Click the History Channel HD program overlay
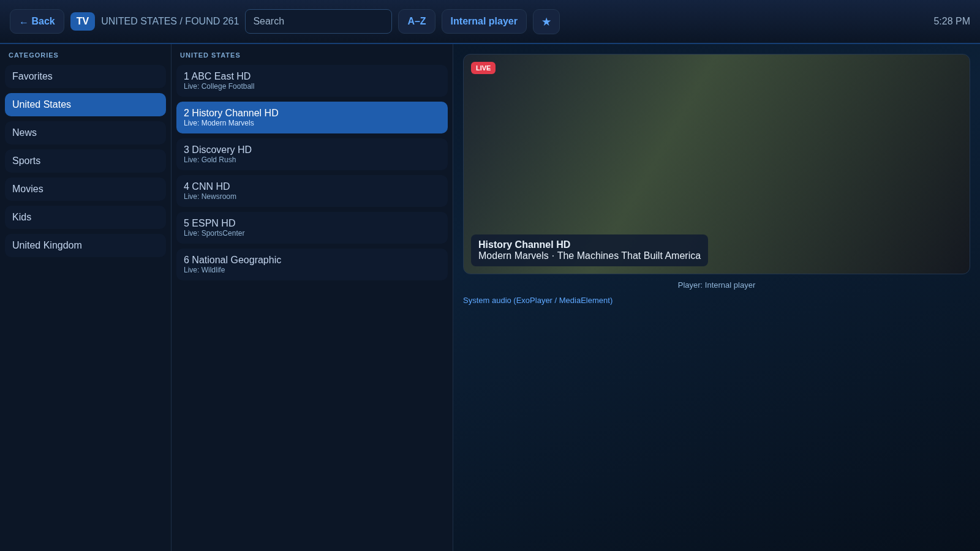 click(x=589, y=250)
